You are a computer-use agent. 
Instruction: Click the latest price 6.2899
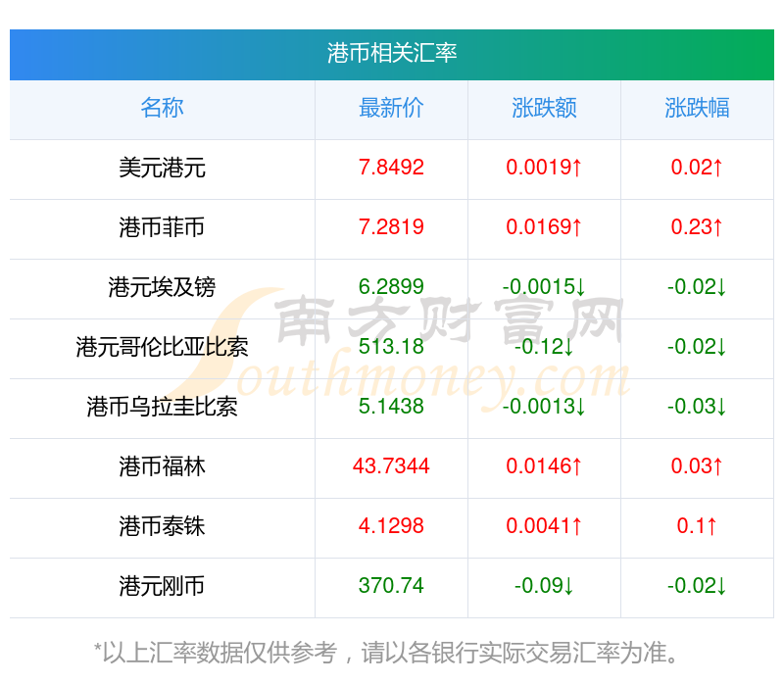(x=391, y=286)
